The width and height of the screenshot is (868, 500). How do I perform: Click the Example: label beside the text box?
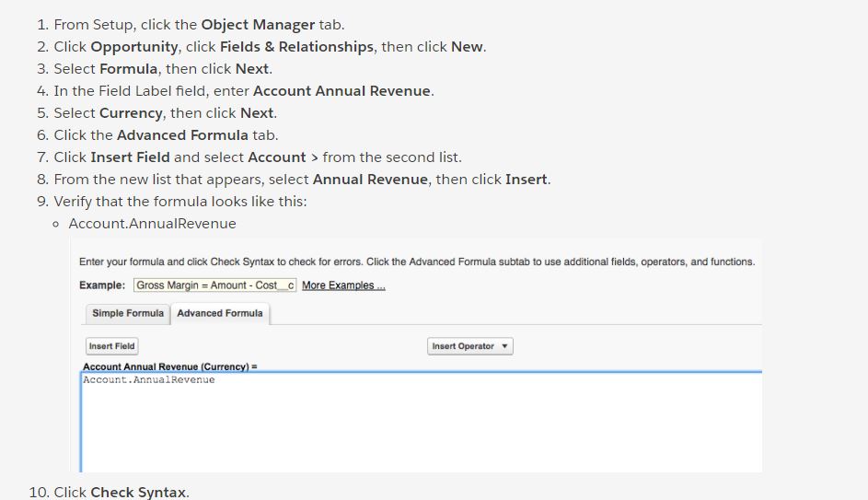[x=104, y=285]
